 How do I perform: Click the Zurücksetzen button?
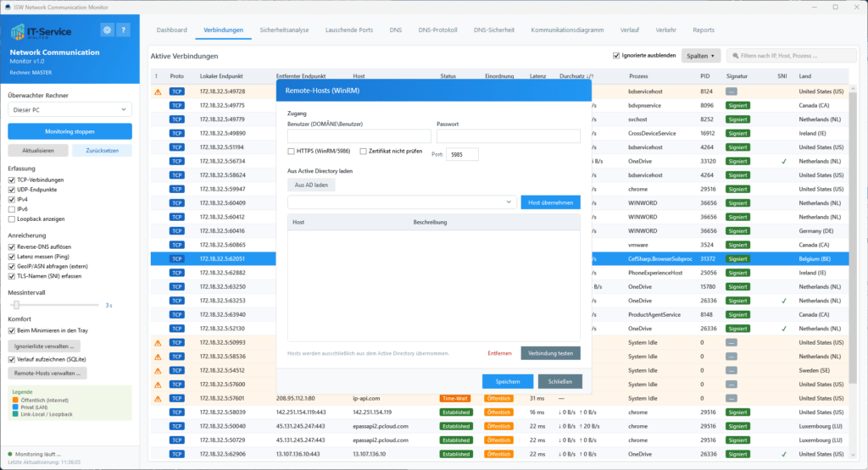(x=102, y=151)
